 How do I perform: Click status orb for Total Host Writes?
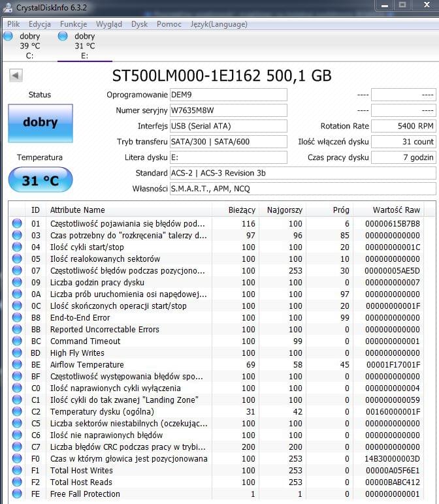pos(17,470)
